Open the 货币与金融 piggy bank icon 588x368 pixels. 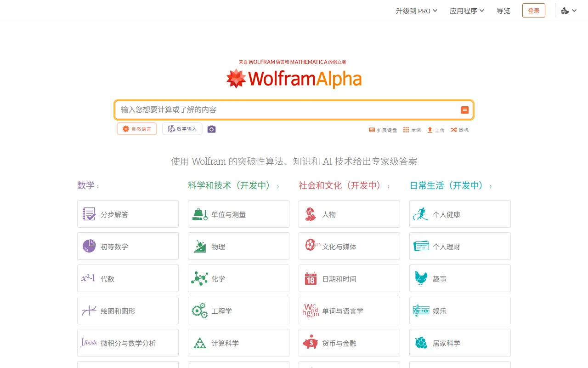(x=311, y=343)
